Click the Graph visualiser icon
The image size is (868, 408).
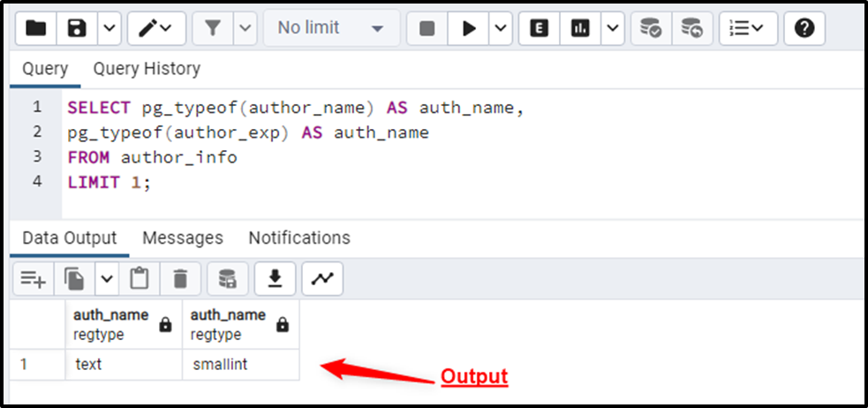click(x=322, y=278)
